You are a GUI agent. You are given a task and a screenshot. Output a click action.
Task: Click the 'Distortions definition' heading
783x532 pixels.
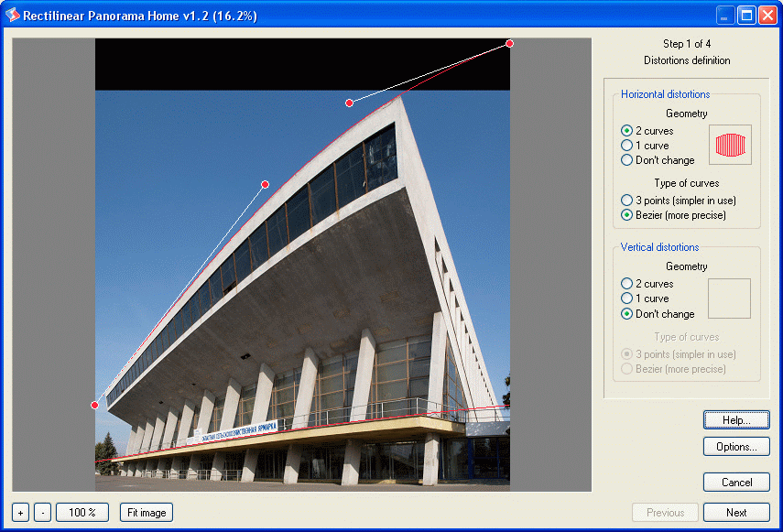687,60
